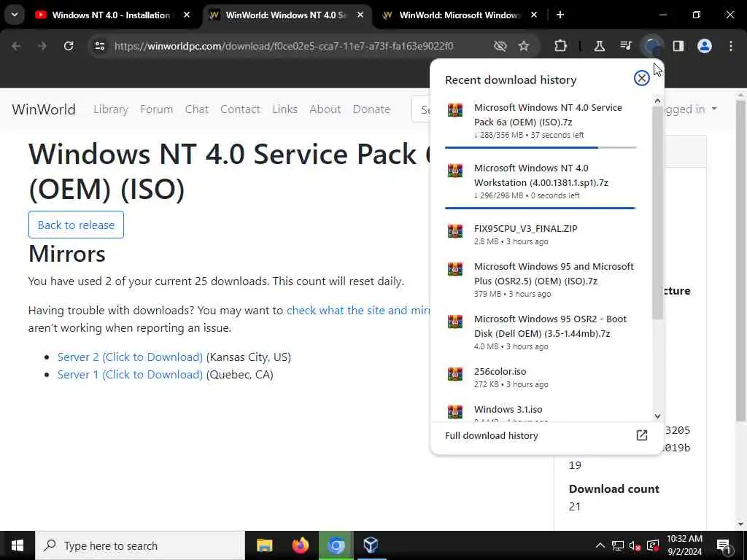Click download list scroll up arrow
Image resolution: width=747 pixels, height=560 pixels.
click(x=657, y=101)
